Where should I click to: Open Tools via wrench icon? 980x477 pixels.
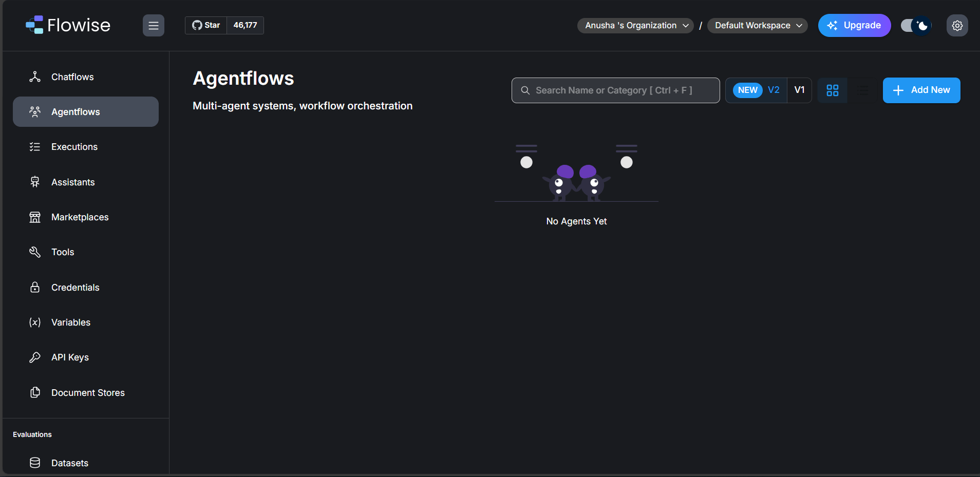pos(35,252)
